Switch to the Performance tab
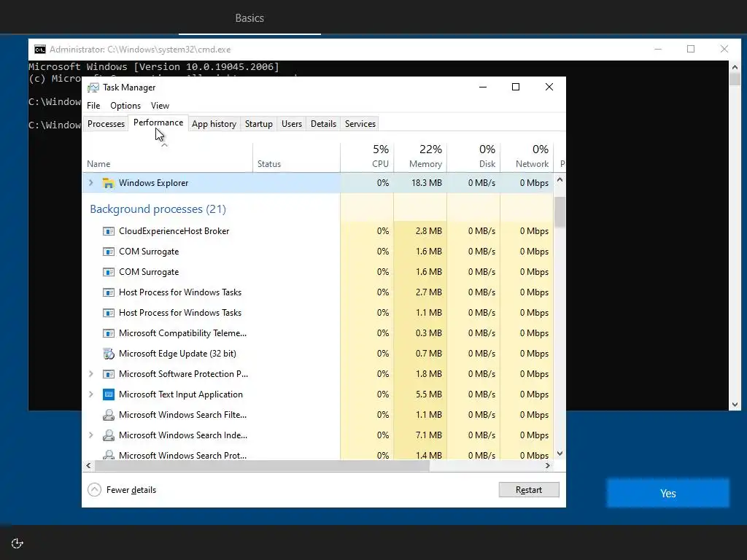Screen dimensions: 747x560 [x=158, y=122]
